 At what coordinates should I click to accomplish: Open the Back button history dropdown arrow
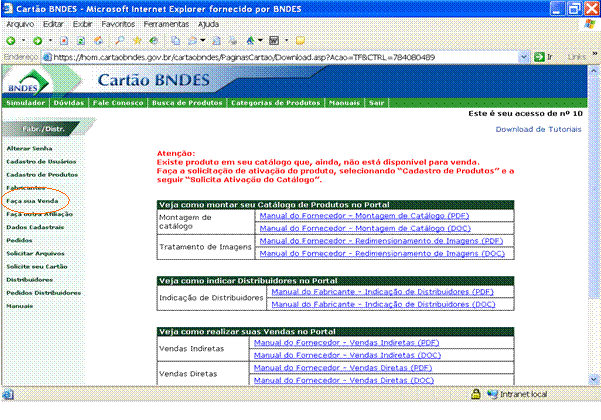coord(23,40)
